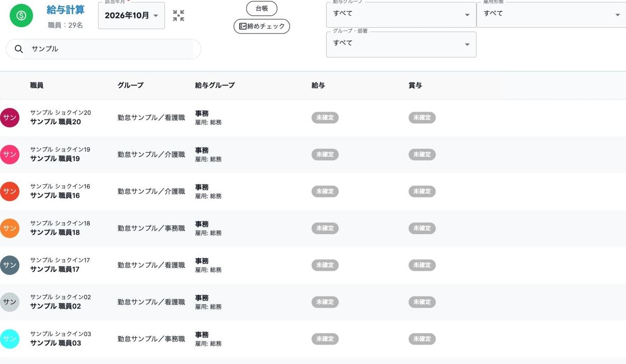
Task: Click the グループ column header
Action: 131,85
